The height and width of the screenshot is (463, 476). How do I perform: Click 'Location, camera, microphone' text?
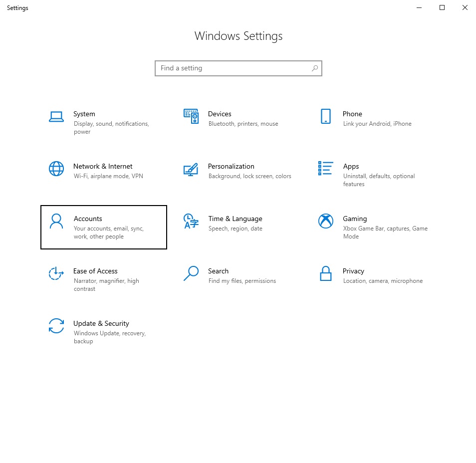click(x=383, y=281)
